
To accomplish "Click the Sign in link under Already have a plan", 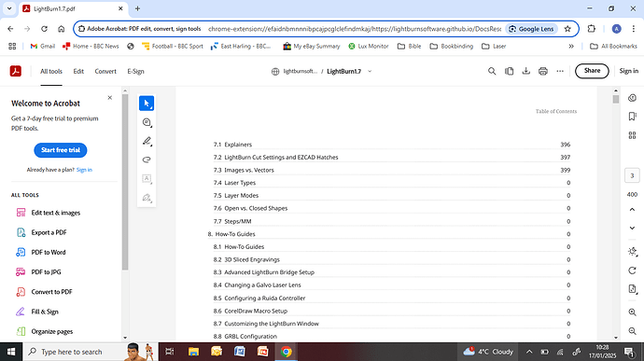I will click(x=84, y=170).
